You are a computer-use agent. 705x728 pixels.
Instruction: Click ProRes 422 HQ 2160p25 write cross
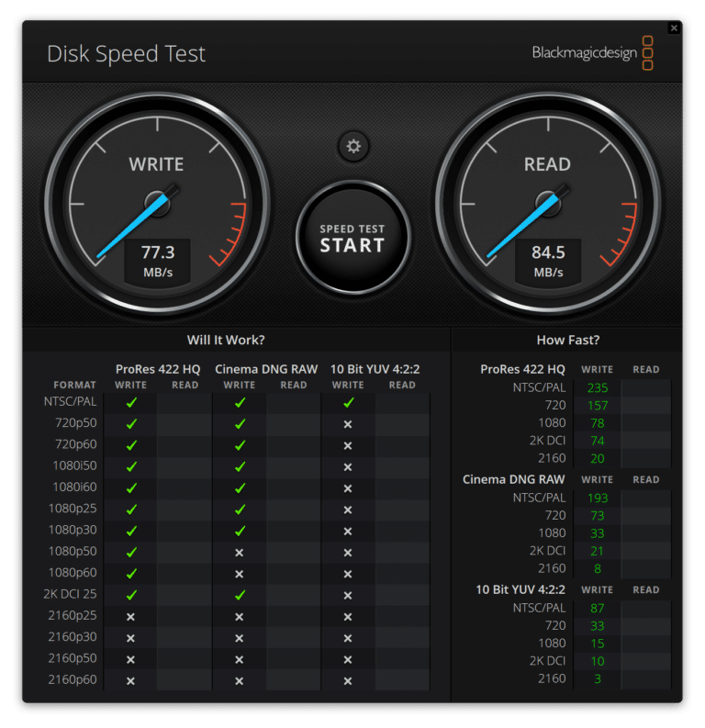(130, 617)
